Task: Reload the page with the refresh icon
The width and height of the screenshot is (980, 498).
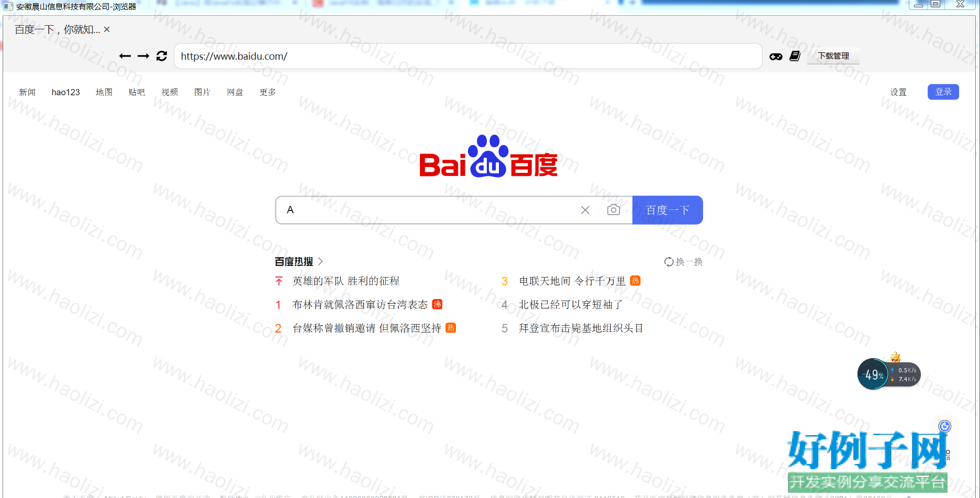Action: pos(162,56)
